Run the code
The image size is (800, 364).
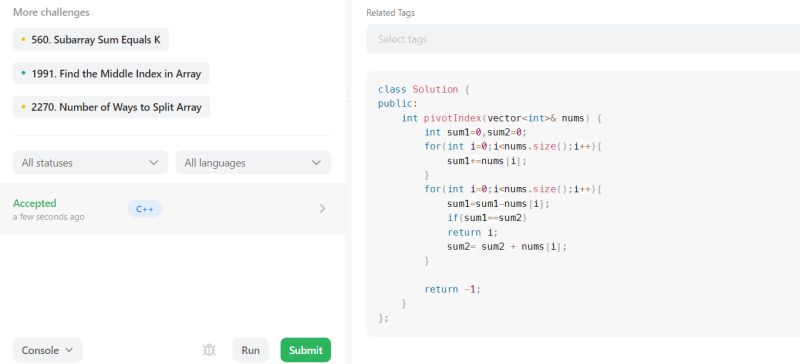[x=251, y=350]
